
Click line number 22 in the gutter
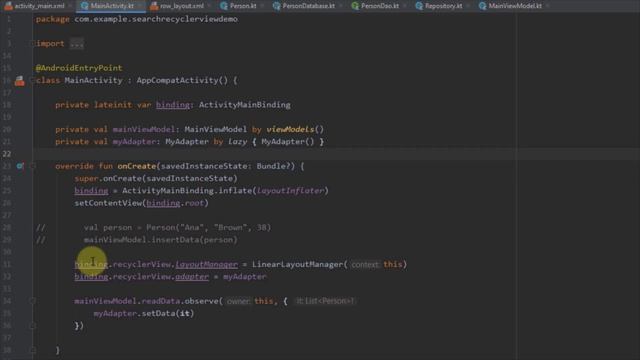pyautogui.click(x=7, y=154)
